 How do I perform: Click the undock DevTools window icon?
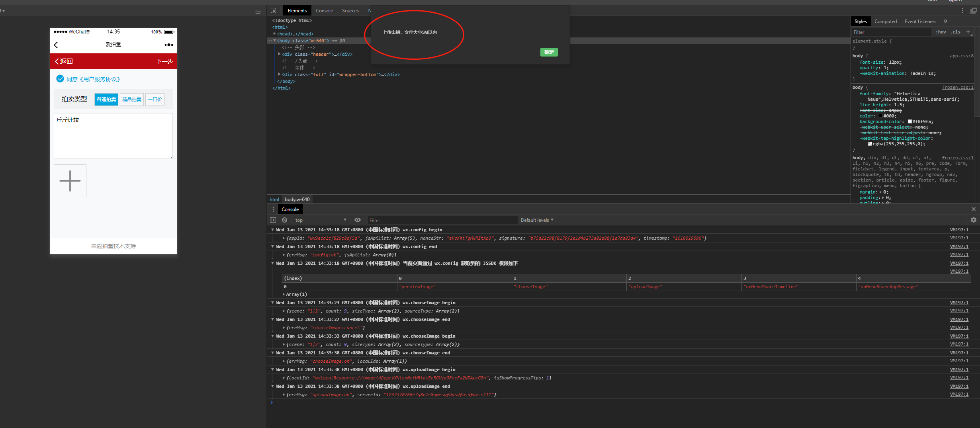[974, 11]
